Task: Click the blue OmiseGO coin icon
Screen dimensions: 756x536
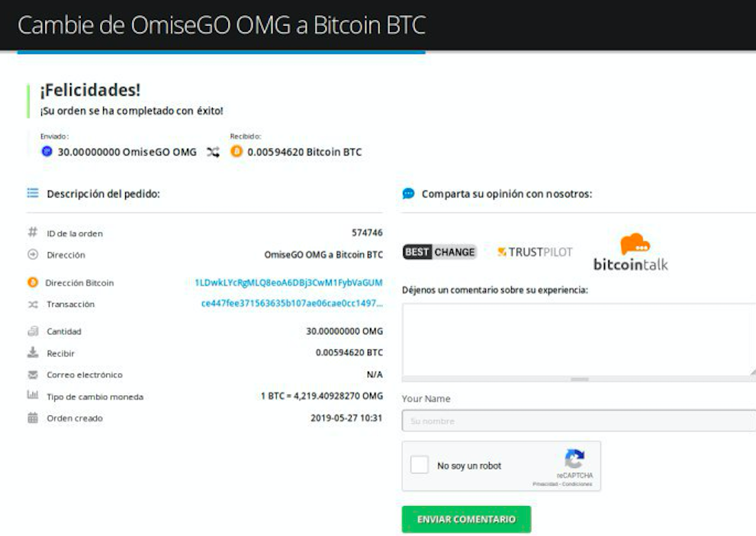Action: pos(47,151)
